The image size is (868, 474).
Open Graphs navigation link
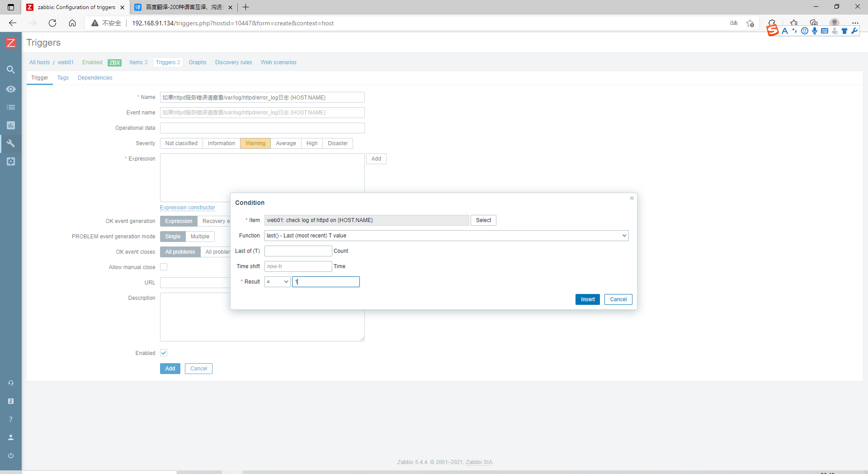(198, 62)
